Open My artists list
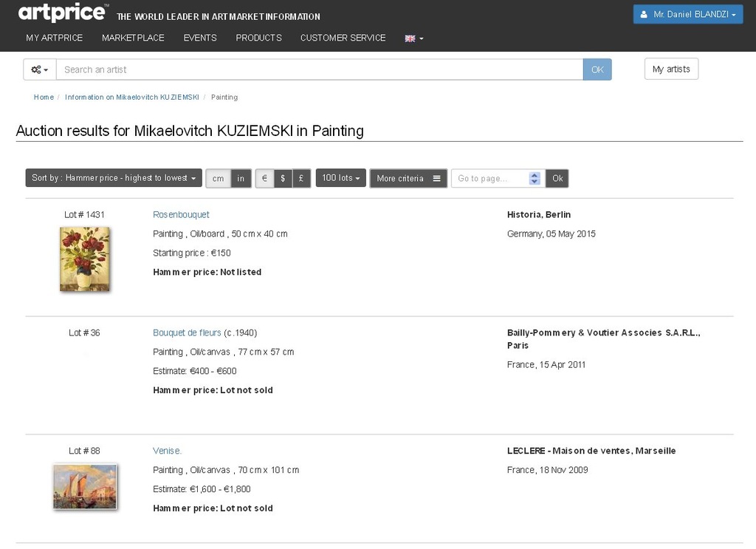756x549 pixels. point(671,69)
